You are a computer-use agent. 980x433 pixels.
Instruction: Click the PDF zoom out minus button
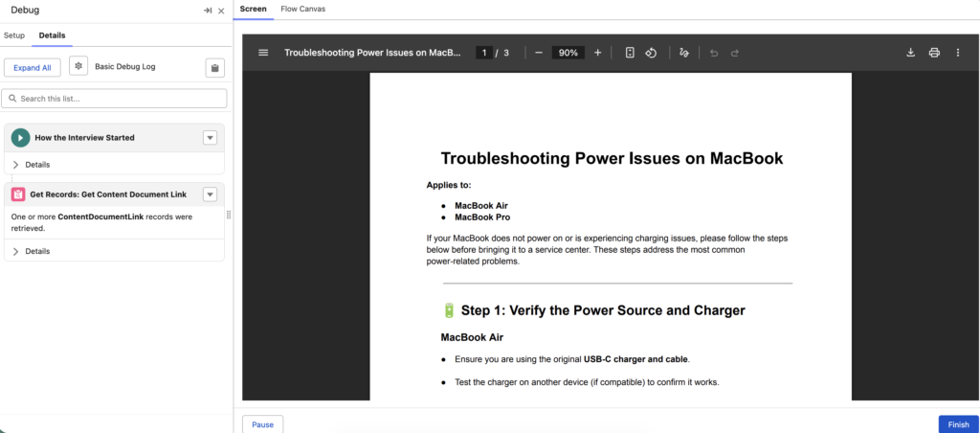point(539,53)
